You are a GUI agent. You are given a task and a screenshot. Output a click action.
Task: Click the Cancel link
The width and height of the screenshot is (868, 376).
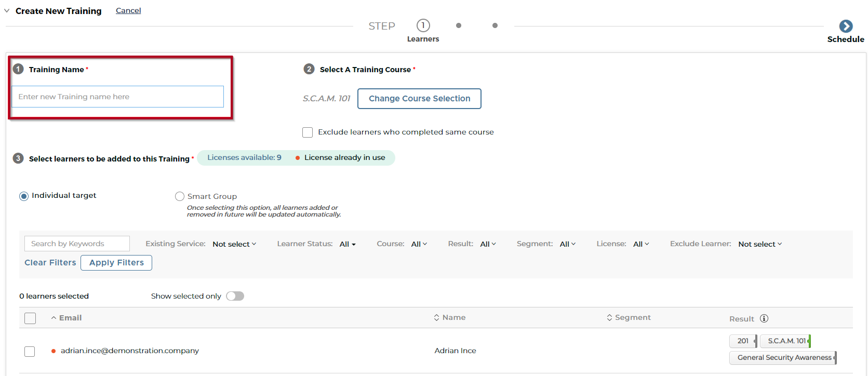coord(128,10)
